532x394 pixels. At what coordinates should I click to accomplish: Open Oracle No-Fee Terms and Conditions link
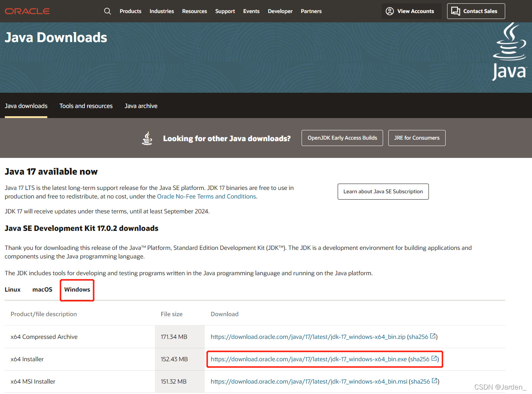pyautogui.click(x=207, y=196)
